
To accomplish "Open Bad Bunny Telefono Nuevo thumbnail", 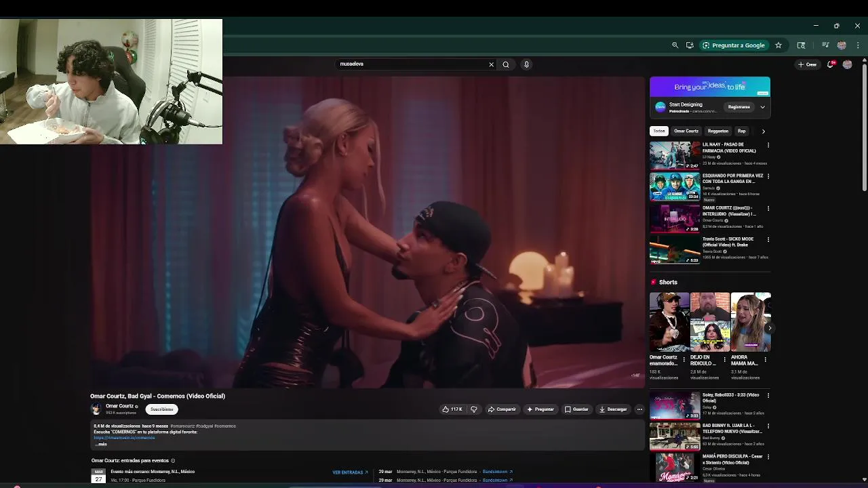I will (675, 436).
